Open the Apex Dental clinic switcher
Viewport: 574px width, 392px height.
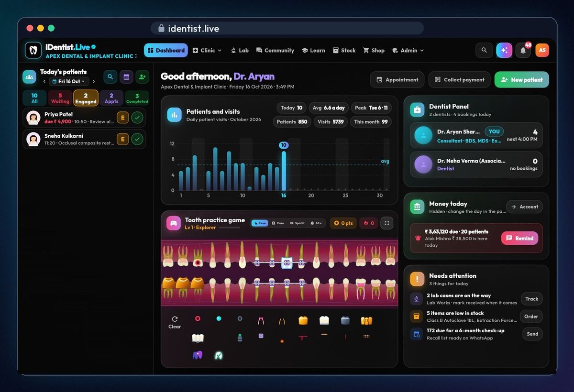click(x=91, y=56)
